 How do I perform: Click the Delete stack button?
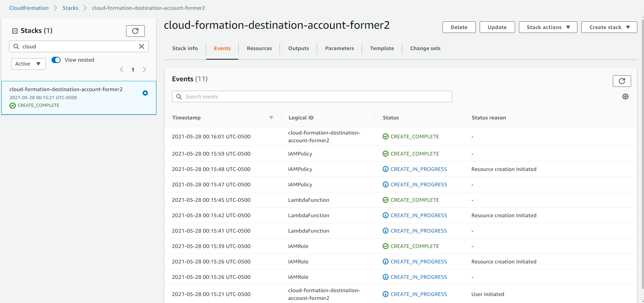[459, 27]
